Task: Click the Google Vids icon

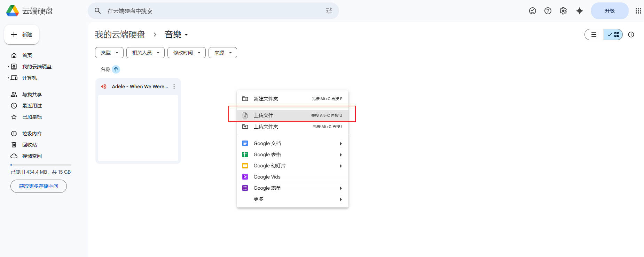Action: pos(245,177)
